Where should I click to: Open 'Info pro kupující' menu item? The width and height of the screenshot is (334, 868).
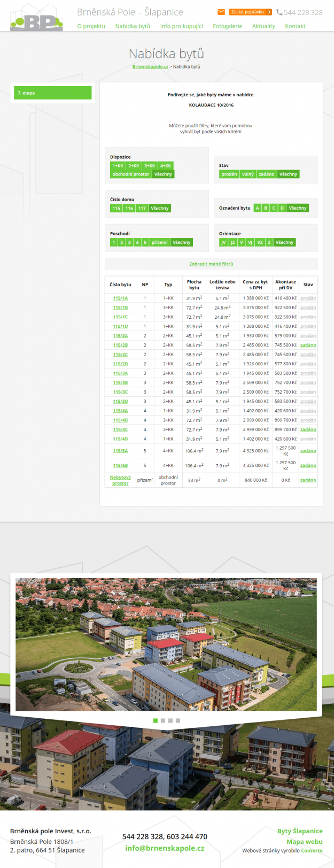(181, 26)
